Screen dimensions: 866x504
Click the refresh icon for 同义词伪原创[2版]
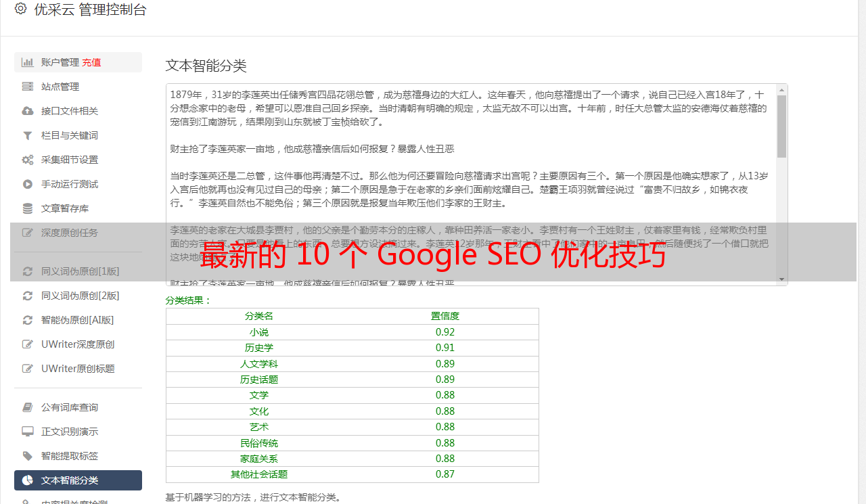pos(28,296)
